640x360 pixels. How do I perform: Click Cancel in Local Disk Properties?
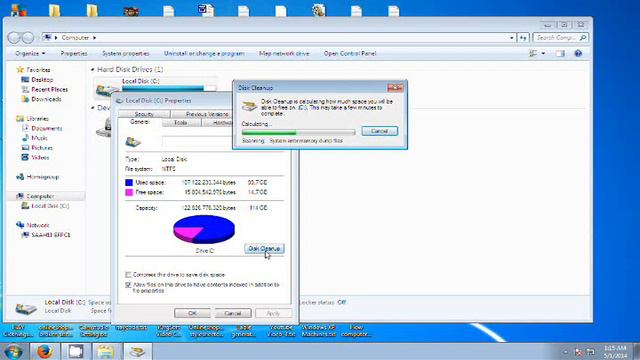[x=233, y=313]
